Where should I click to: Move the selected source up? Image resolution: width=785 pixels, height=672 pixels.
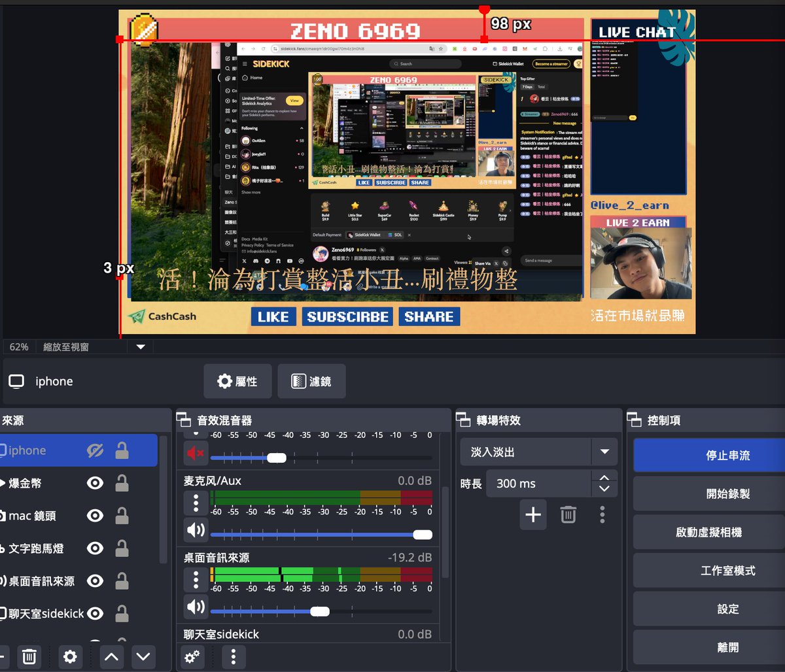(x=111, y=656)
